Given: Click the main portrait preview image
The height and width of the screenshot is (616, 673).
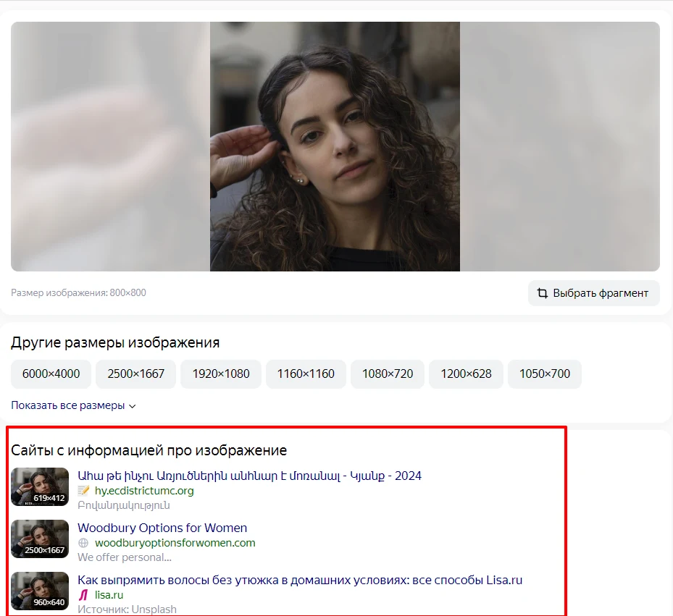Looking at the screenshot, I should pos(335,147).
